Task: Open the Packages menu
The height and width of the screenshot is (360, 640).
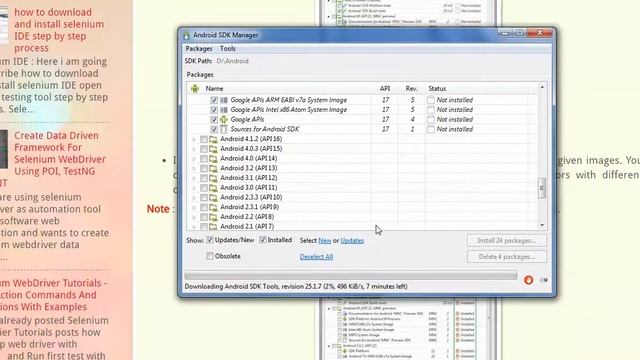Action: coord(199,49)
